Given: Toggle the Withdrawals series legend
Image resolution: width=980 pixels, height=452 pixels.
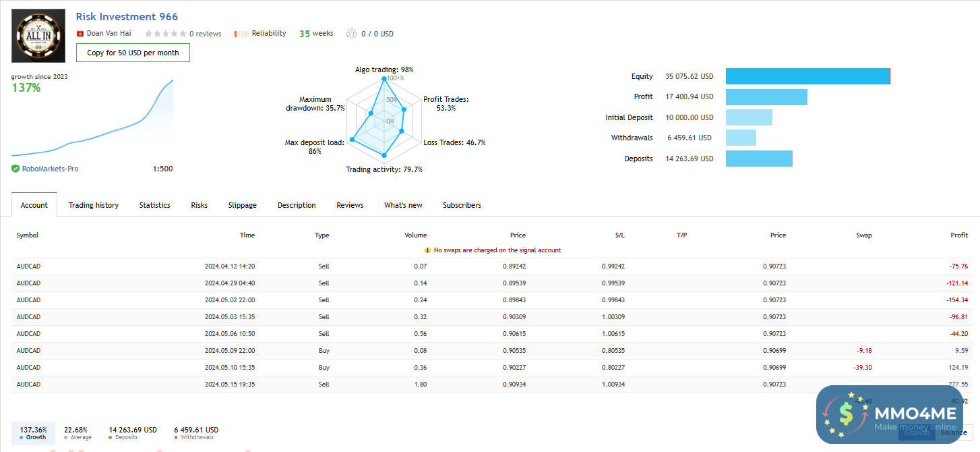Looking at the screenshot, I should pos(195,432).
